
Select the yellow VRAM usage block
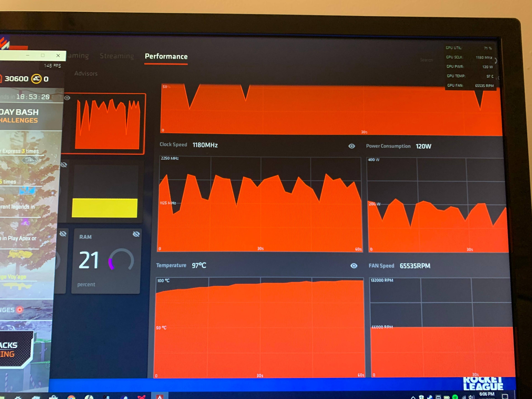(x=105, y=208)
